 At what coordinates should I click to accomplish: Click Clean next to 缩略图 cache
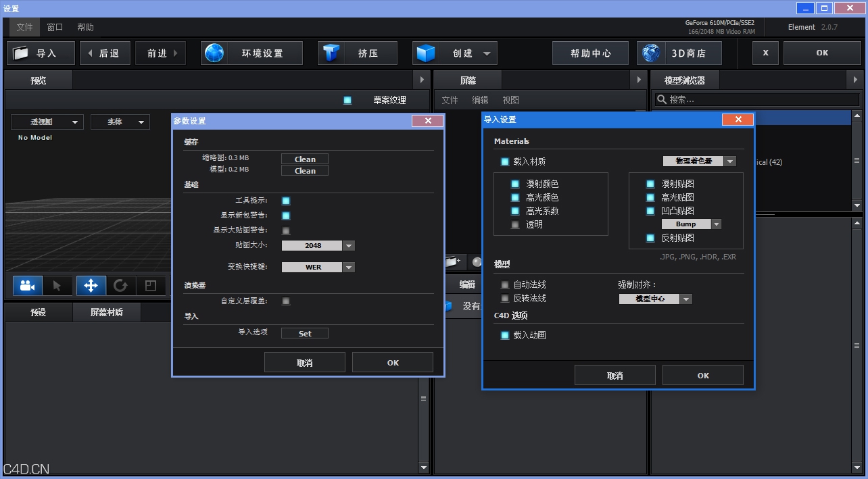[304, 159]
